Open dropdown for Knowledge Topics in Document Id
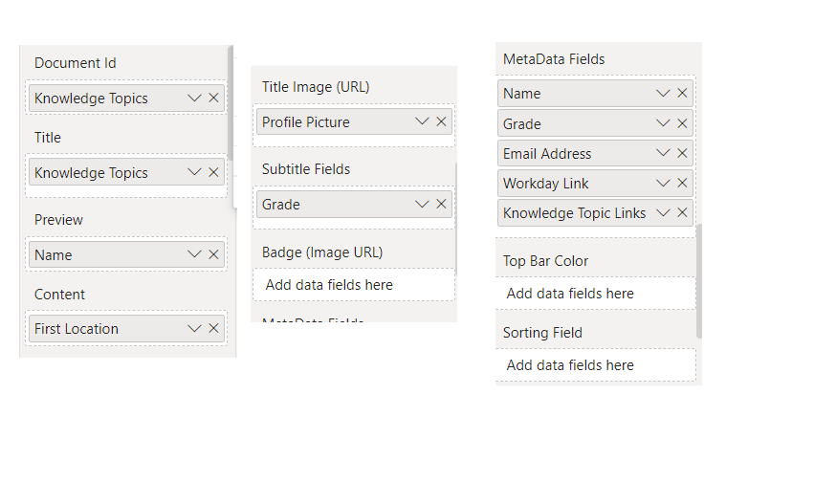 pos(194,99)
